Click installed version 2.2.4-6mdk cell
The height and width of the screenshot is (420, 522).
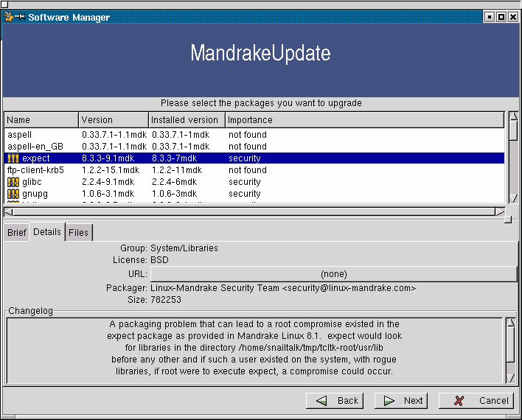pyautogui.click(x=175, y=182)
